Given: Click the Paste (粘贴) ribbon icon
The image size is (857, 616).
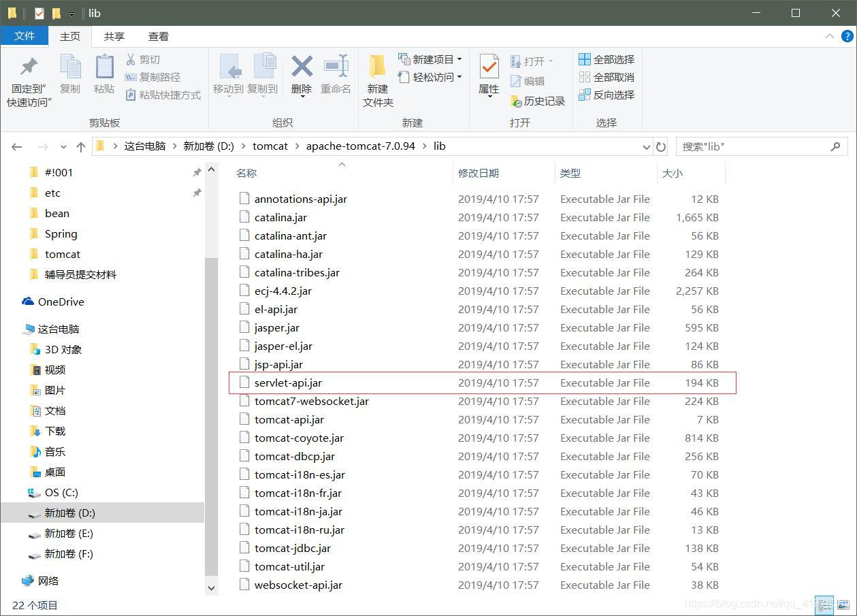Looking at the screenshot, I should point(104,67).
